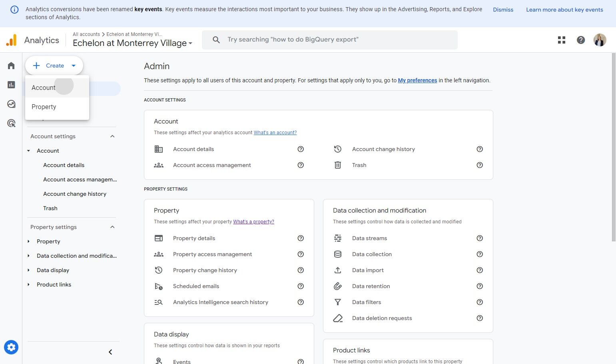Collapse the Account settings section

112,136
